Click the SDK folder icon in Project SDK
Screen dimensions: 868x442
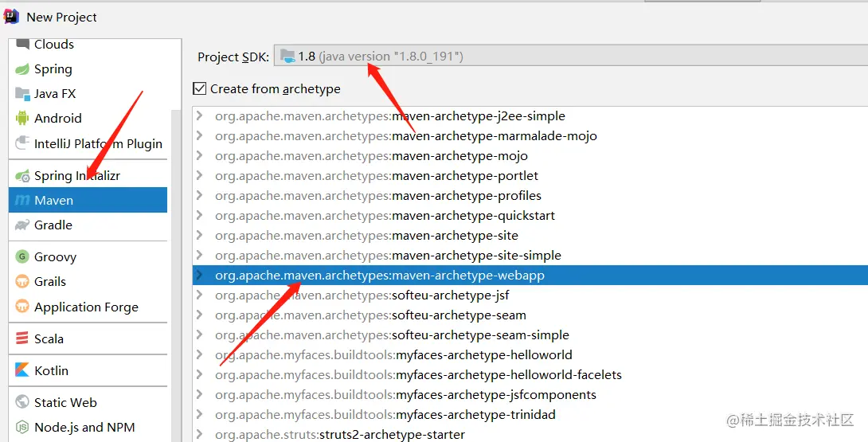tap(287, 56)
